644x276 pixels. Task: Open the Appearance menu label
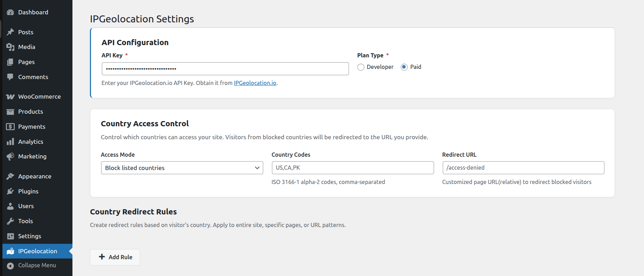[35, 176]
